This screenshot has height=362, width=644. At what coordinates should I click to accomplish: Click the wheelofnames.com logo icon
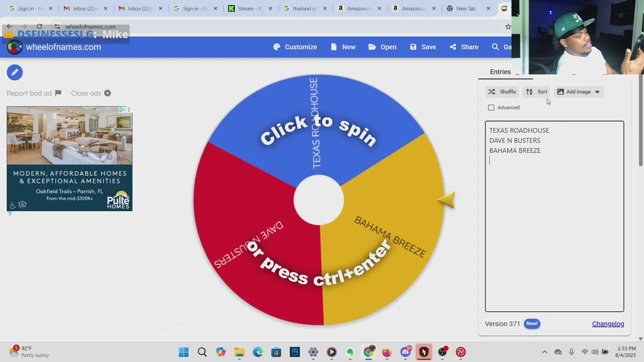coord(15,47)
